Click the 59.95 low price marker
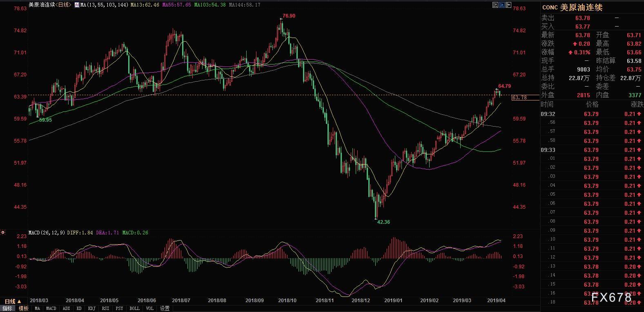The height and width of the screenshot is (312, 644). [45, 120]
